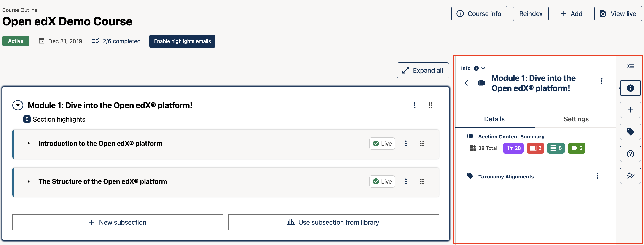
Task: Open Taxonomy Alignments options menu
Action: coord(597,176)
